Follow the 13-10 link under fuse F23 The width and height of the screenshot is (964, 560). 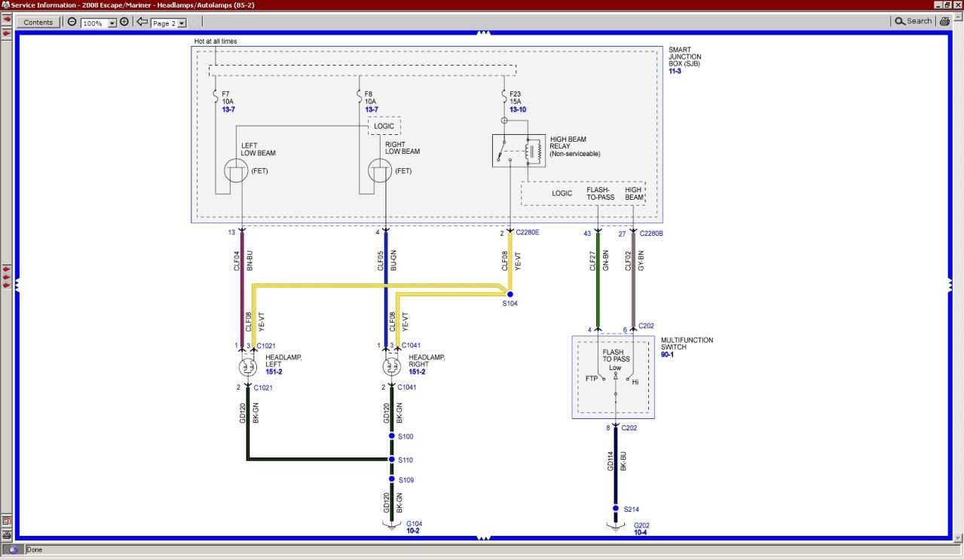[x=516, y=110]
